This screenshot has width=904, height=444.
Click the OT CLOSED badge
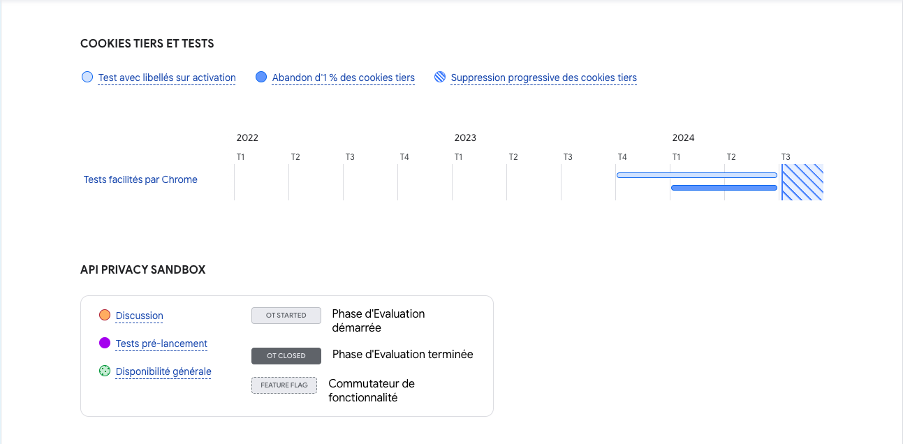tap(286, 355)
